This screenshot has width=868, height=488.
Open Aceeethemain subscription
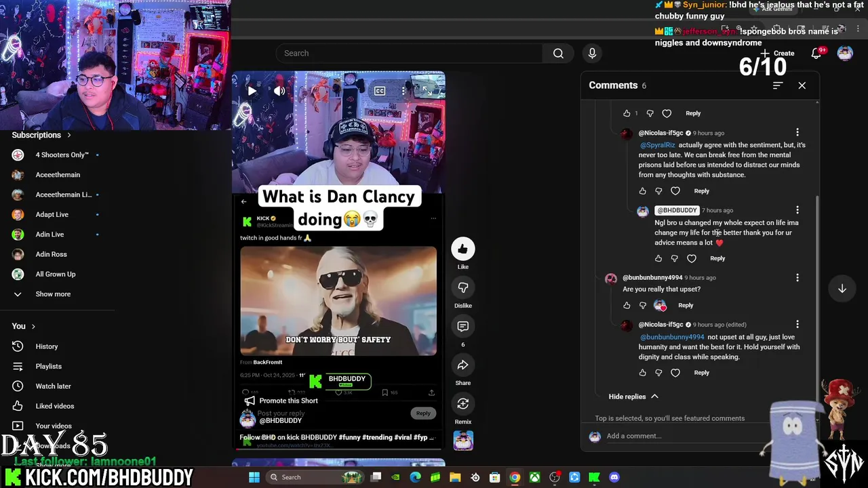[58, 175]
